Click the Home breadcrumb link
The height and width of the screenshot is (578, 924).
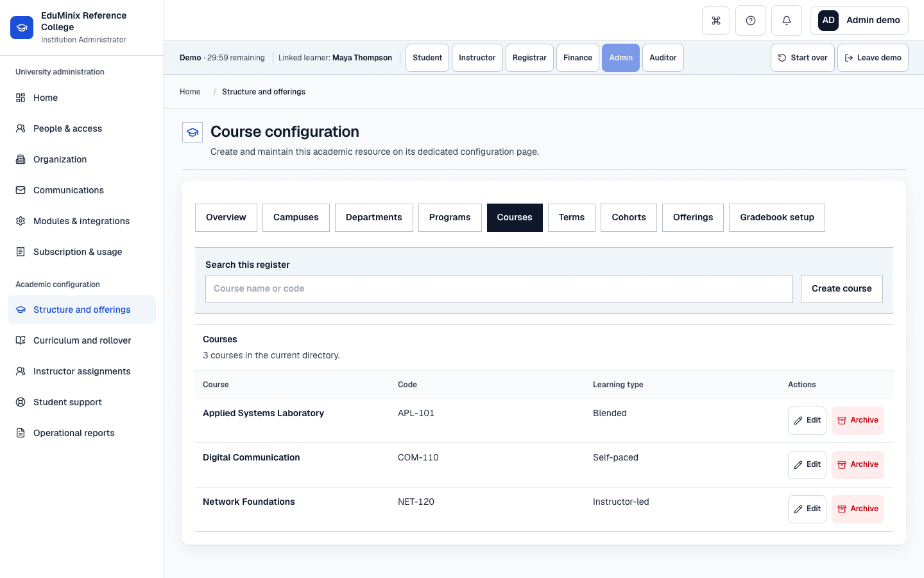tap(190, 92)
